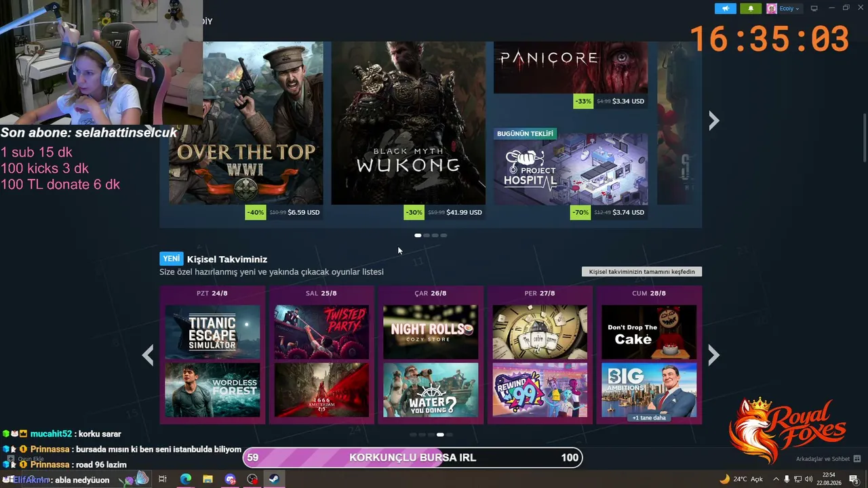Open Don't Drop The Cake tile

[649, 332]
